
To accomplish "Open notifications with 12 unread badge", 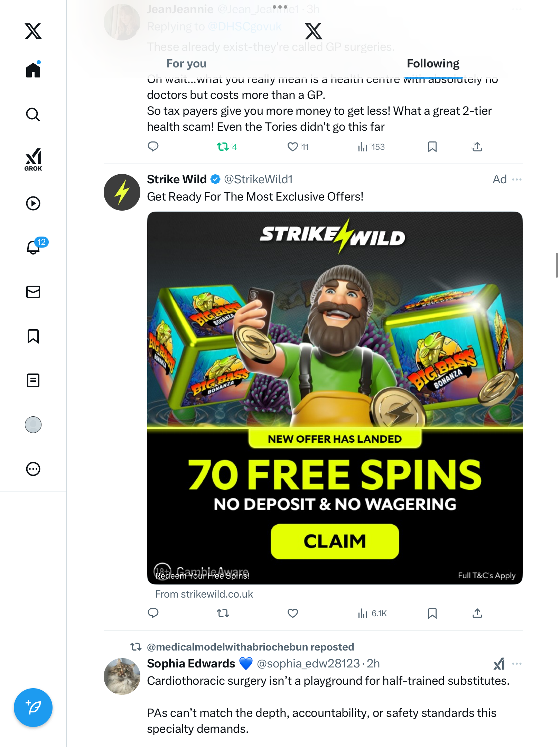I will (34, 247).
